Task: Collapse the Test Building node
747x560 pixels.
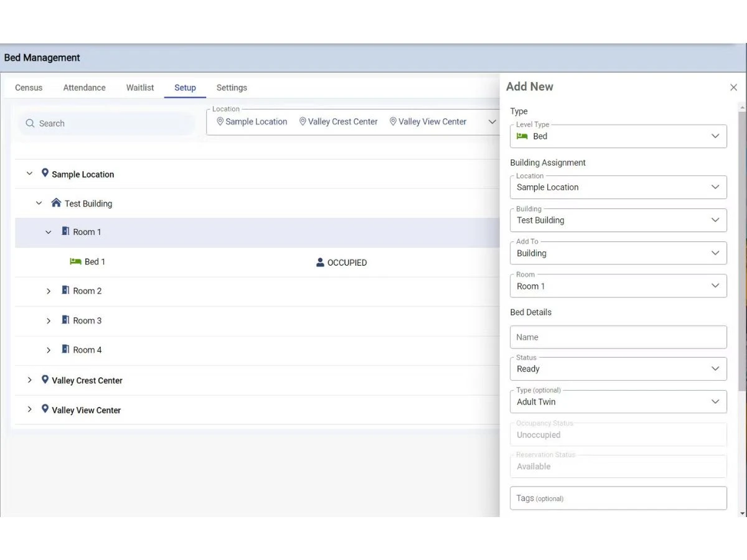Action: click(39, 203)
